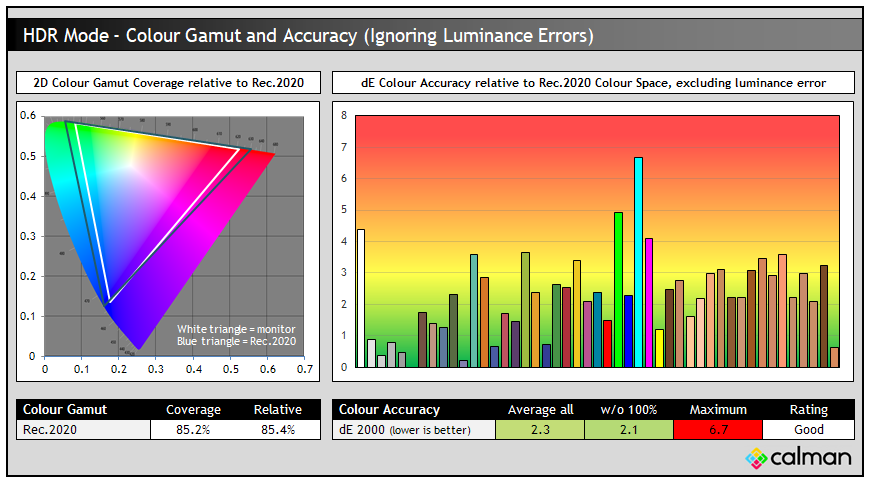This screenshot has width=871, height=477.
Task: Click the w/o 100% value 2.1 cell
Action: pyautogui.click(x=625, y=429)
